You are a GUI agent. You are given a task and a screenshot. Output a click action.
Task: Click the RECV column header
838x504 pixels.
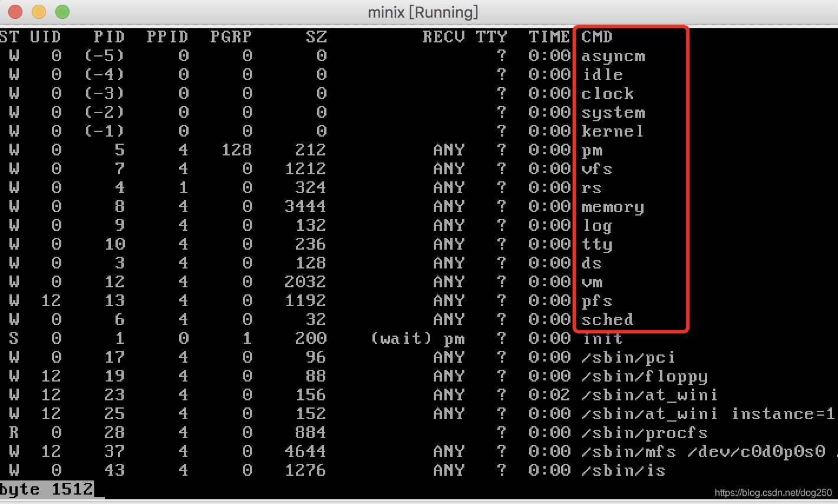(x=443, y=37)
